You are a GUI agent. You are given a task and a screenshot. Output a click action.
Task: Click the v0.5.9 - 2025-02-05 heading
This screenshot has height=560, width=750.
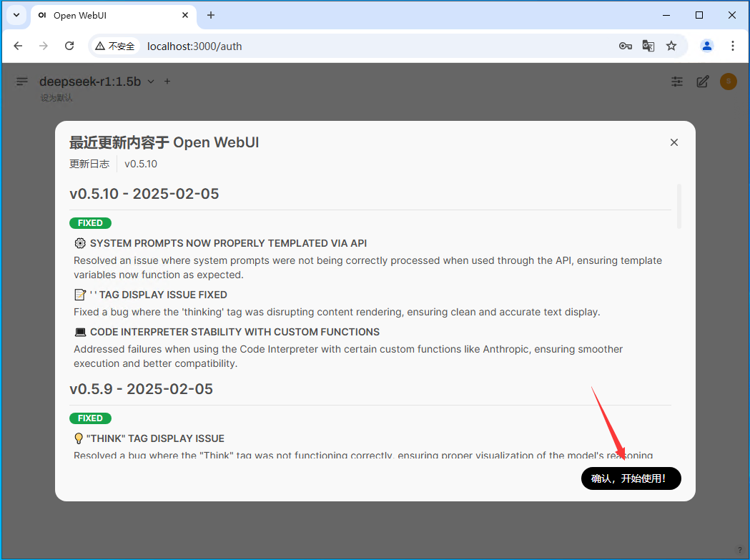click(141, 389)
